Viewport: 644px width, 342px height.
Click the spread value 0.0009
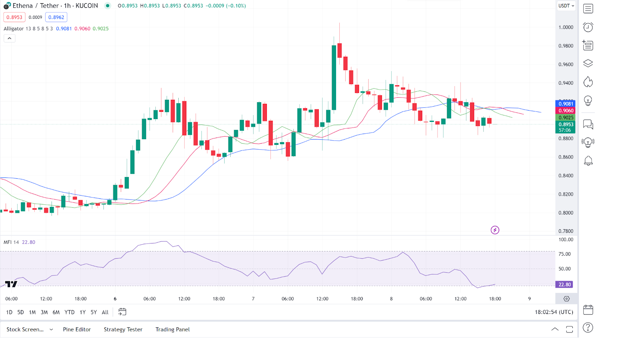pyautogui.click(x=35, y=17)
